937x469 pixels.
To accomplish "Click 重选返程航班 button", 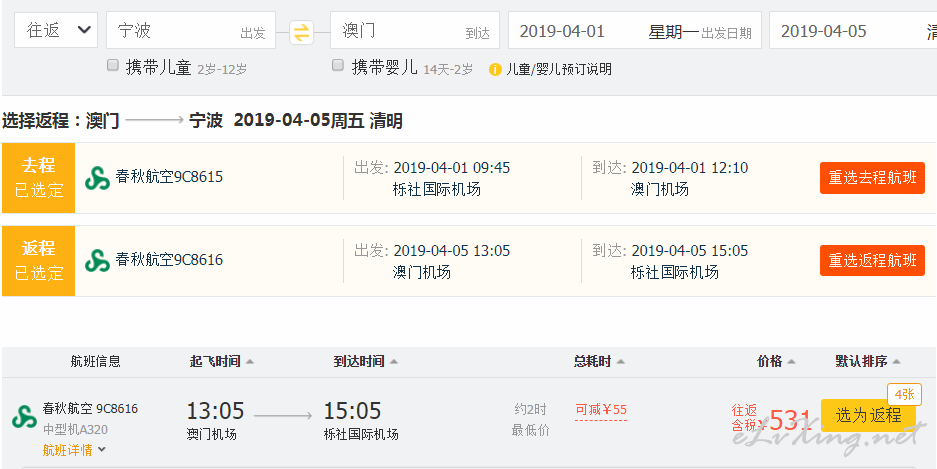I will point(872,260).
